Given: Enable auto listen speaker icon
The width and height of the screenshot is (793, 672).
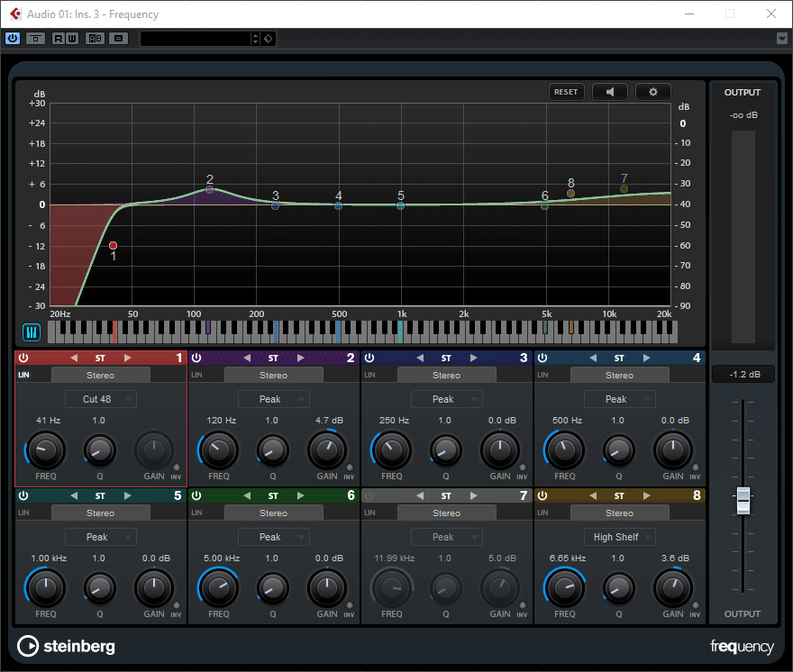Looking at the screenshot, I should tap(610, 92).
